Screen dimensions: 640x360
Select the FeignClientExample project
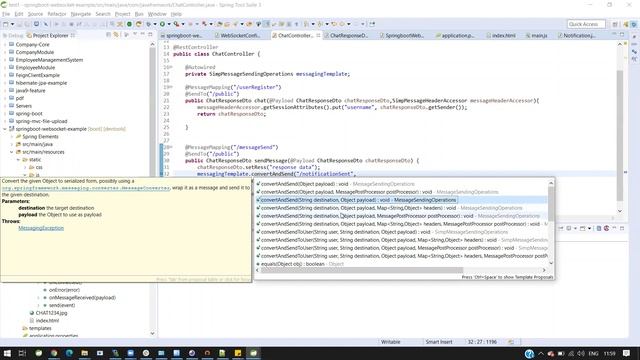38,75
